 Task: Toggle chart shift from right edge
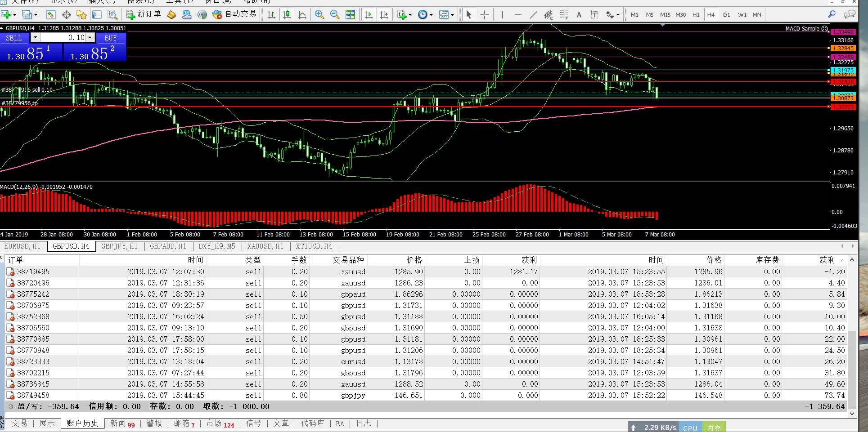click(x=384, y=15)
